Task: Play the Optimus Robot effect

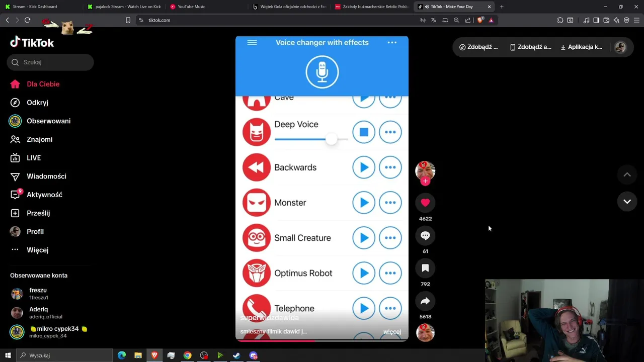Action: coord(364,273)
